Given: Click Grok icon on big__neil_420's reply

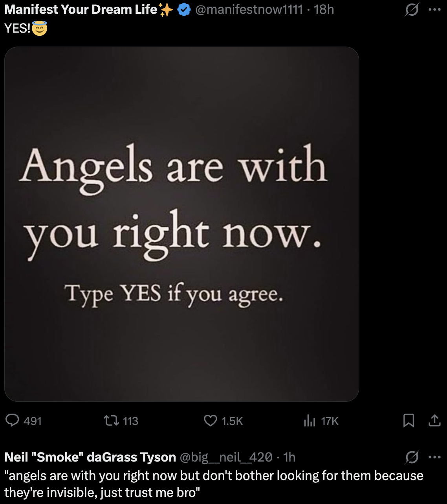Looking at the screenshot, I should [412, 457].
